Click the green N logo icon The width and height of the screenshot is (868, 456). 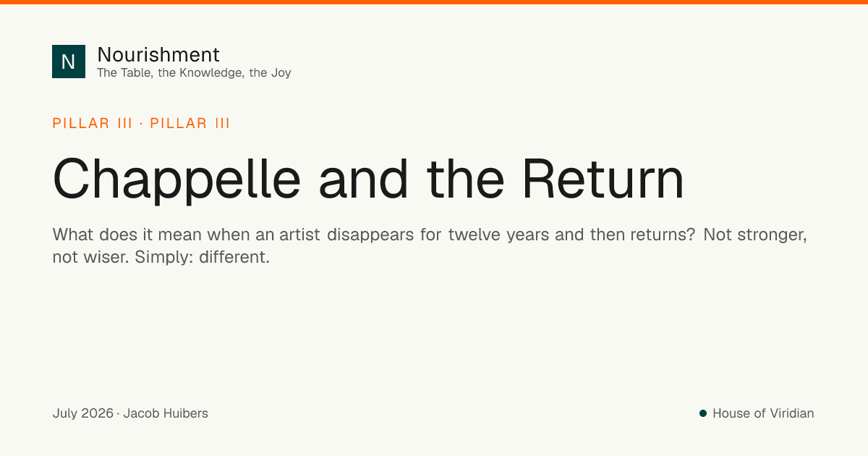[69, 62]
